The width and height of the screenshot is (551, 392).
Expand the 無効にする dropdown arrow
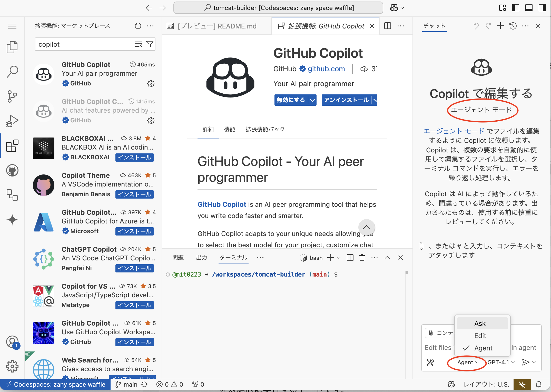coord(312,100)
